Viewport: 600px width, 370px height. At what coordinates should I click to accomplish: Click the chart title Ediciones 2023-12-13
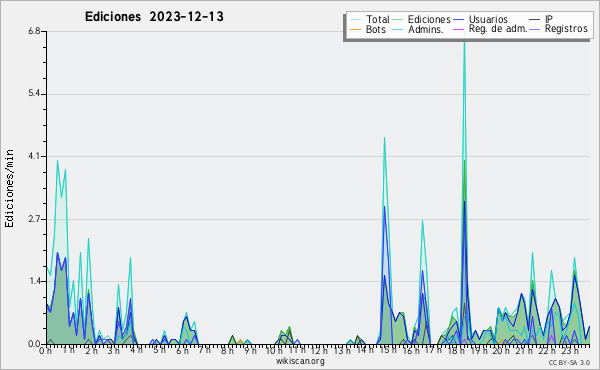pos(154,17)
